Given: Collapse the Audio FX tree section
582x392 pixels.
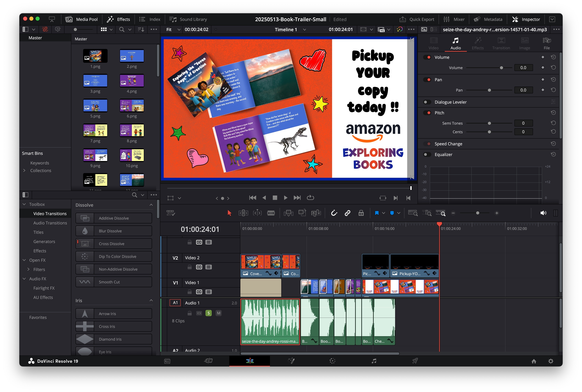Looking at the screenshot, I should tap(24, 279).
